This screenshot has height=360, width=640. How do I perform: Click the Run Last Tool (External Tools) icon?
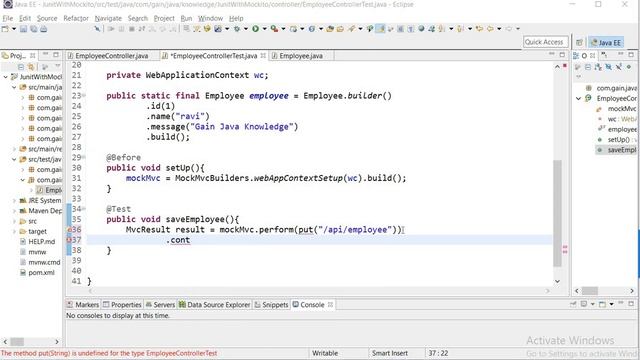(x=274, y=29)
